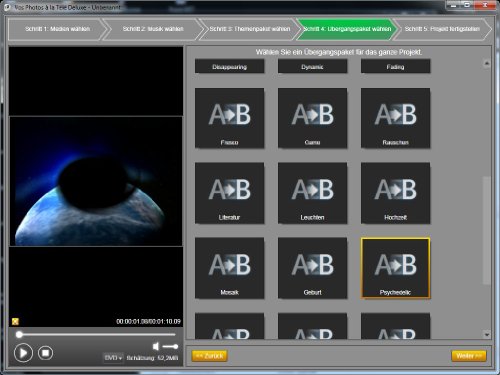Maximize the application window
Image resolution: width=500 pixels, height=375 pixels.
click(467, 5)
